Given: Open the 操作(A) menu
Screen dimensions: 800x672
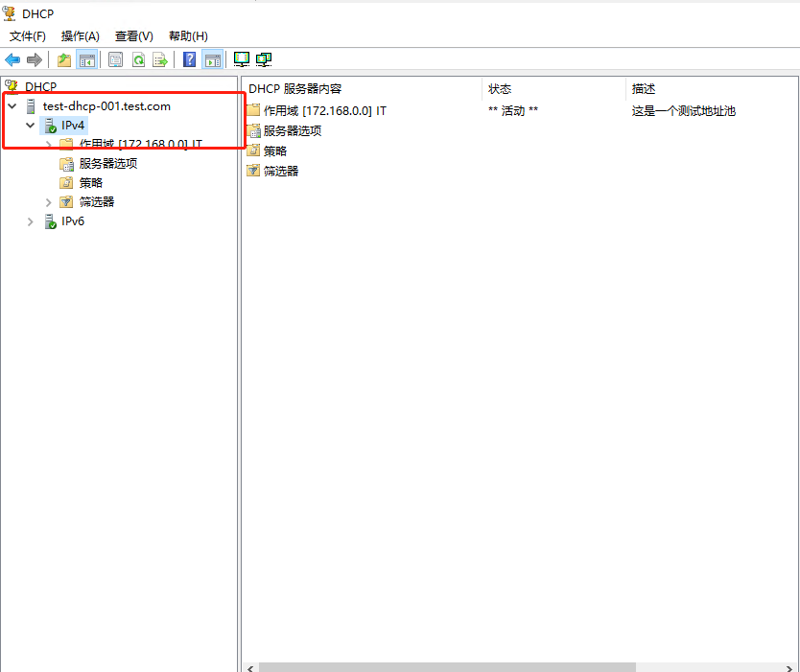Looking at the screenshot, I should (81, 36).
